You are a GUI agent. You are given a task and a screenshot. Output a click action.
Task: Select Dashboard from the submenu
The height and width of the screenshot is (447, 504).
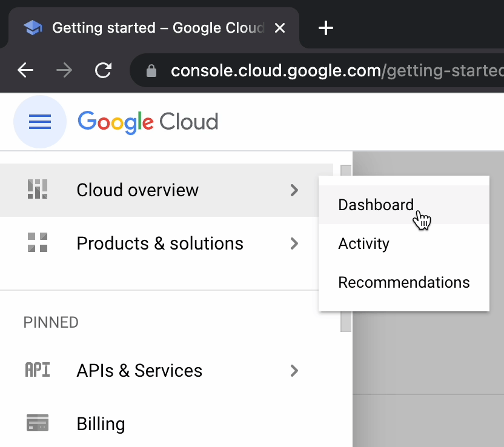click(x=376, y=205)
